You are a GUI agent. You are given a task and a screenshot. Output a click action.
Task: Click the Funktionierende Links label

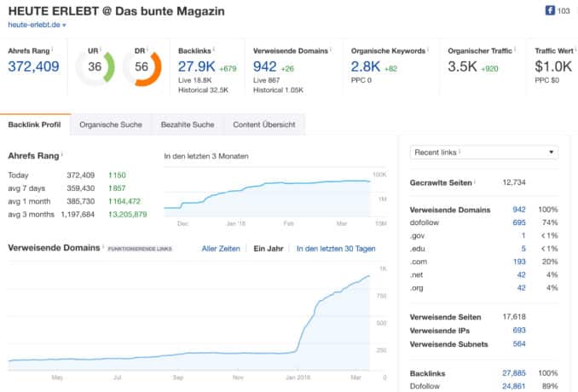139,249
